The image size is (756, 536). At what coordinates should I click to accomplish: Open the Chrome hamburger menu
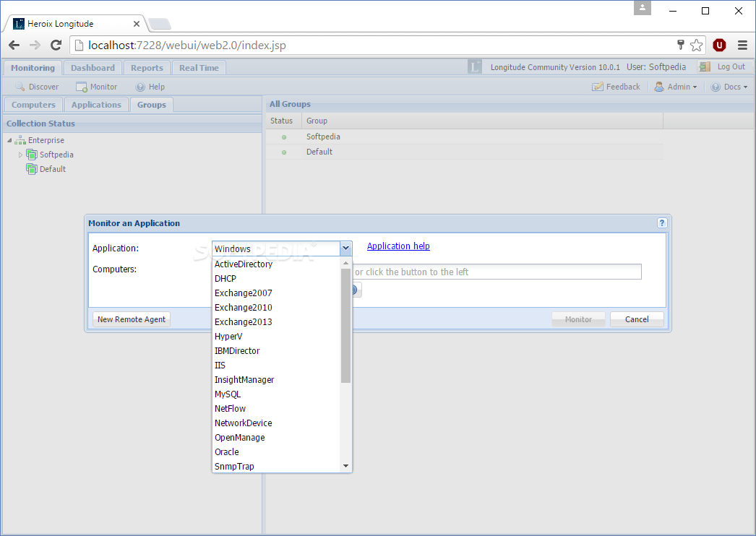click(742, 46)
